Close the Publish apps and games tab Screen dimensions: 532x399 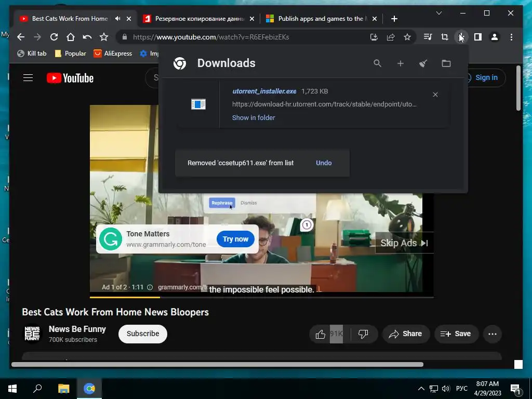coord(375,19)
